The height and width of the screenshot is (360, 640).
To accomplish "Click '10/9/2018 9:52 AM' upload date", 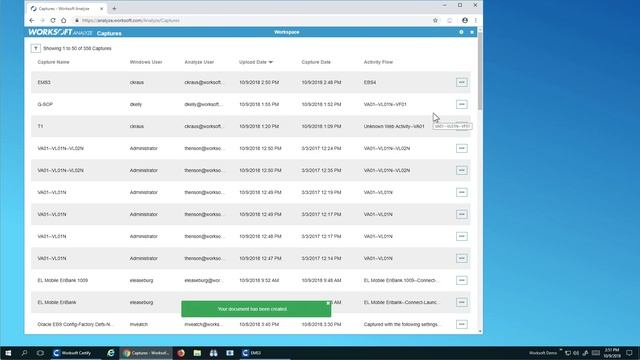I will pyautogui.click(x=259, y=281).
